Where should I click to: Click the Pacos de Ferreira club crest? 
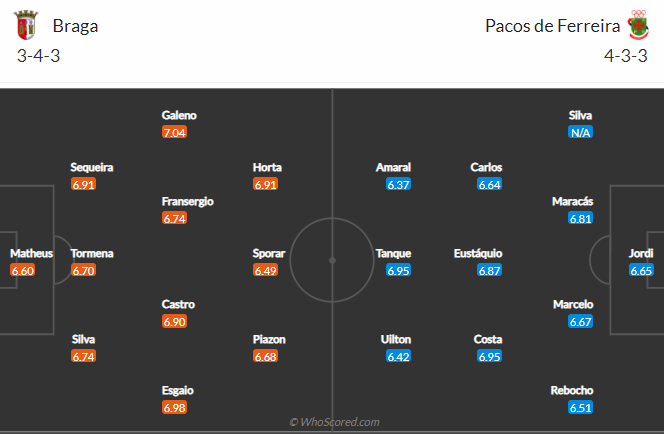pos(639,25)
